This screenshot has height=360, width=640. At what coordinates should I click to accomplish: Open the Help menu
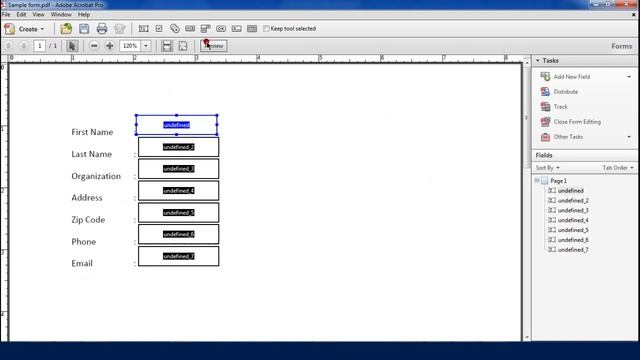tap(84, 14)
